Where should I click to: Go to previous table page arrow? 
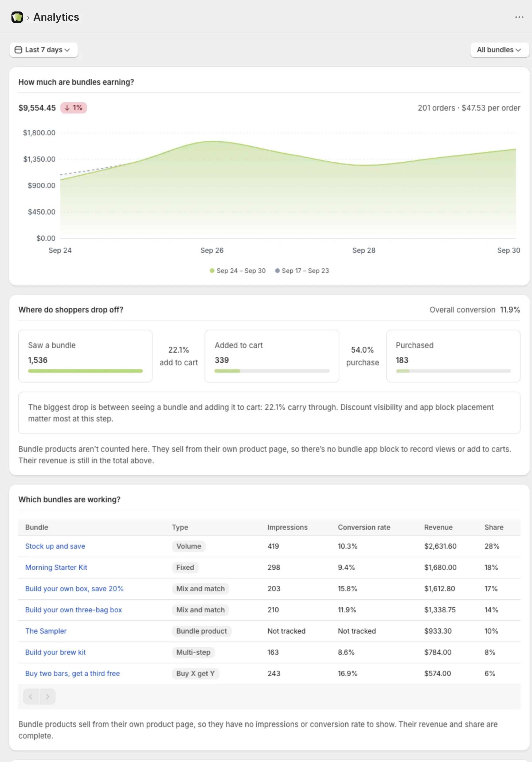(x=31, y=696)
